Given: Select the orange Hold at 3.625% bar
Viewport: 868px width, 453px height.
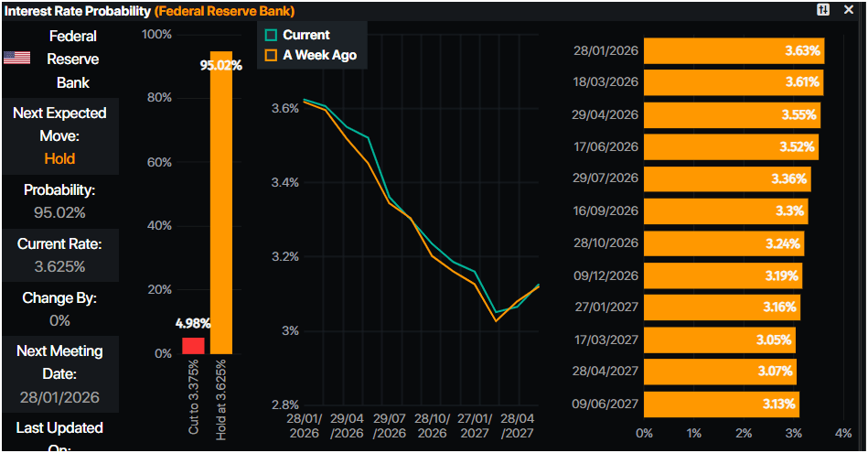Looking at the screenshot, I should [221, 203].
